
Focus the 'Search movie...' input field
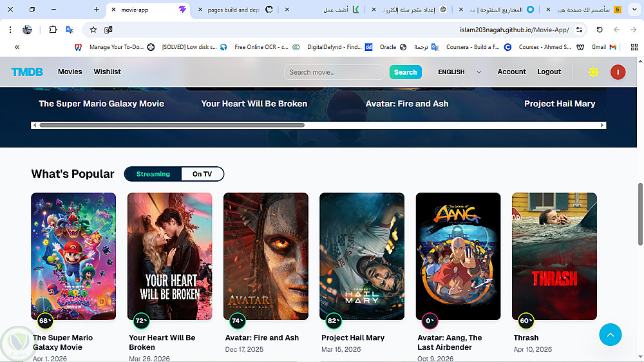click(x=334, y=72)
